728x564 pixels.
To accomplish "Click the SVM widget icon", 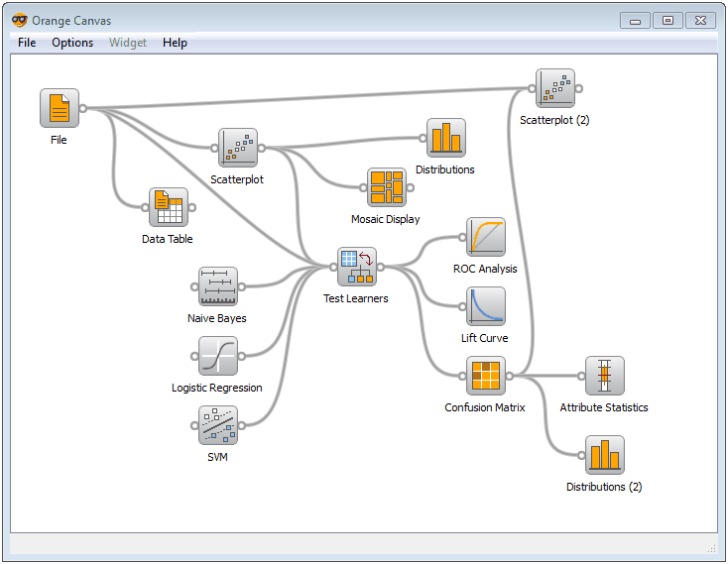I will (x=217, y=425).
